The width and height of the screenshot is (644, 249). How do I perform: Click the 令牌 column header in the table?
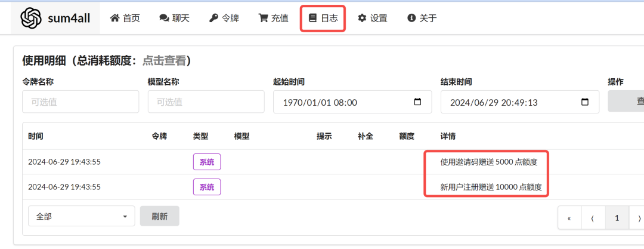pos(159,136)
